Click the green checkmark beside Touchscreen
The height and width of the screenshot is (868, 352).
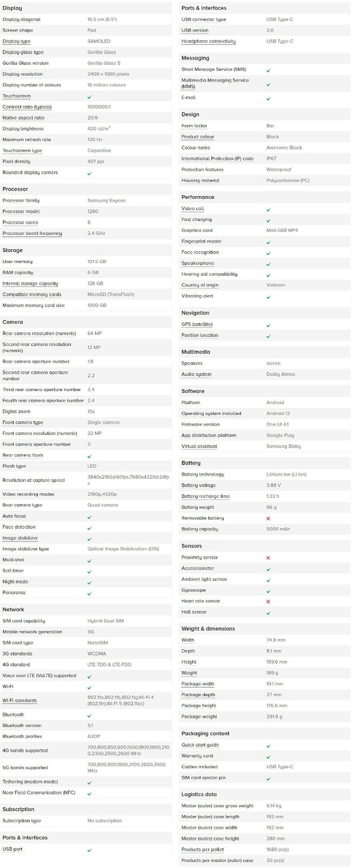point(89,96)
